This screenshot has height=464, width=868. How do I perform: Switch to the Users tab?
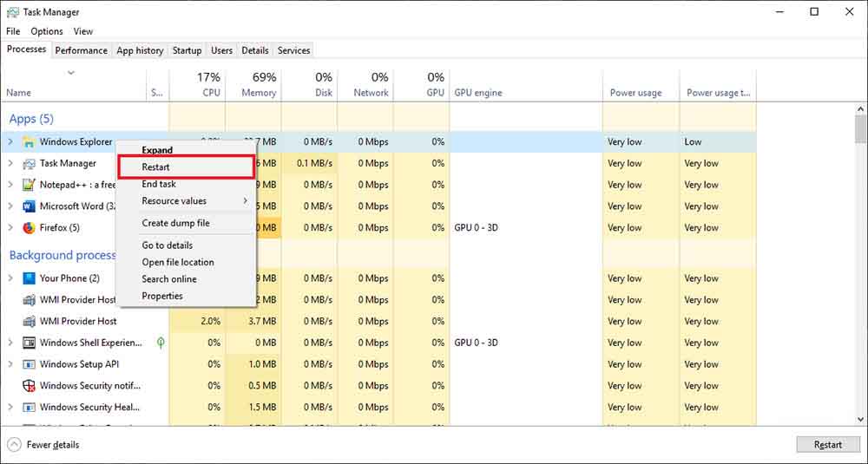(x=221, y=50)
